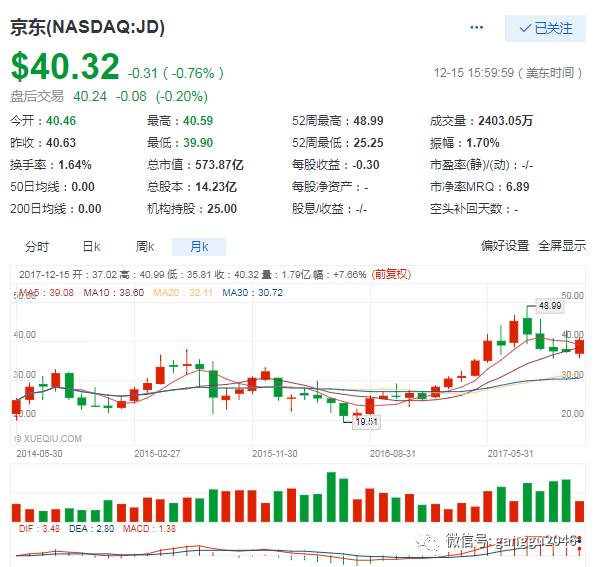Switch to the 分时 intraday chart tab
The height and width of the screenshot is (567, 595).
point(37,247)
